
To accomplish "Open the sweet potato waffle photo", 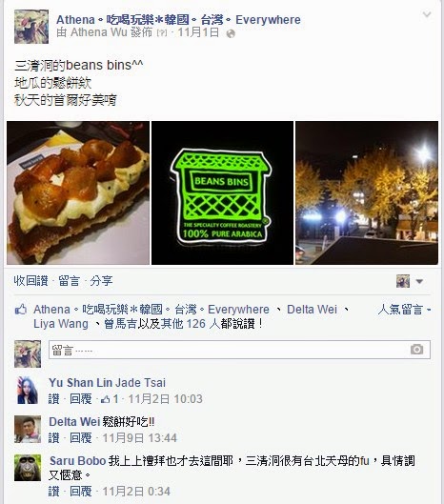I will pos(78,192).
